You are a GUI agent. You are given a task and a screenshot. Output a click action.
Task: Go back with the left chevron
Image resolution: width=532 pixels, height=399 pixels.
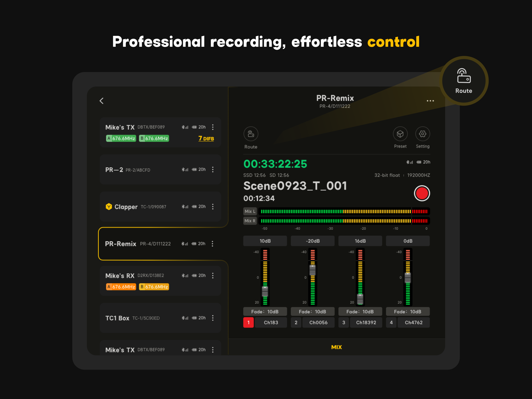coord(101,101)
